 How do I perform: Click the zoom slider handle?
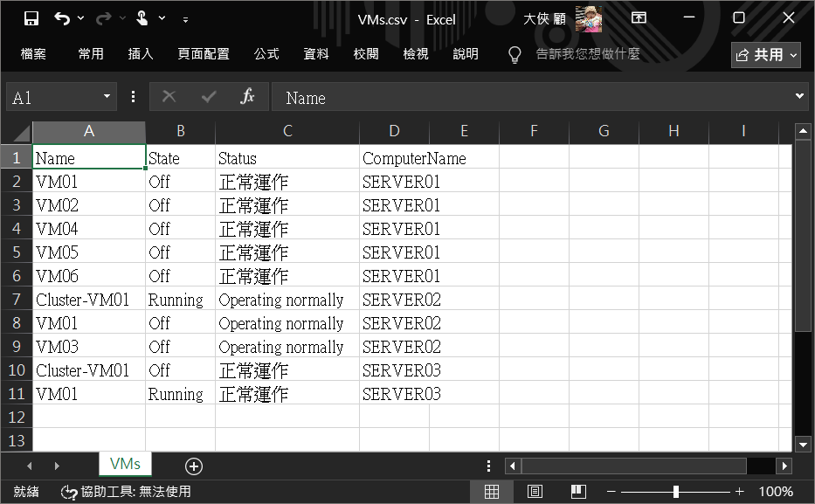tap(675, 492)
